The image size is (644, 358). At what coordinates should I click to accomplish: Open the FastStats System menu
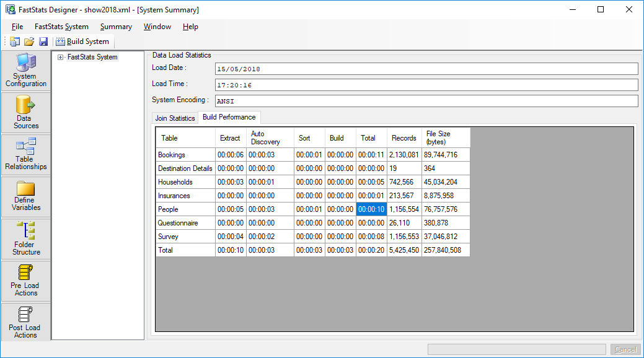click(61, 27)
